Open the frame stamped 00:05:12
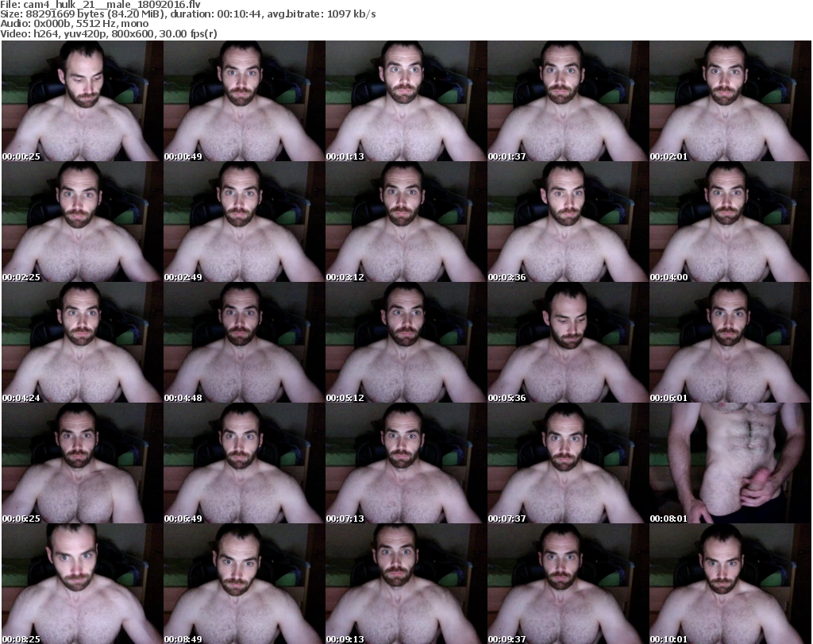This screenshot has height=644, width=813. tap(406, 343)
